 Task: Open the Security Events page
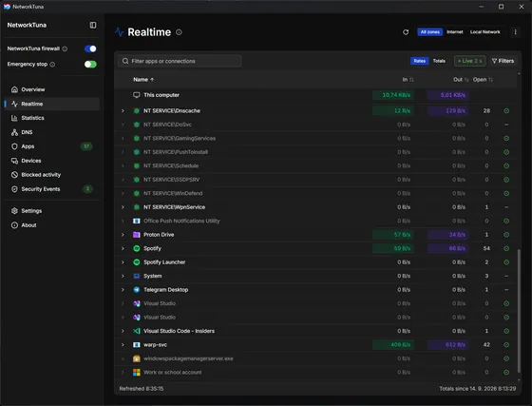coord(52,189)
